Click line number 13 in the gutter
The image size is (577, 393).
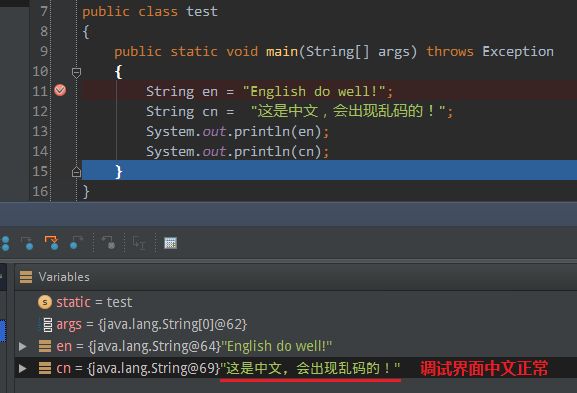pos(40,131)
